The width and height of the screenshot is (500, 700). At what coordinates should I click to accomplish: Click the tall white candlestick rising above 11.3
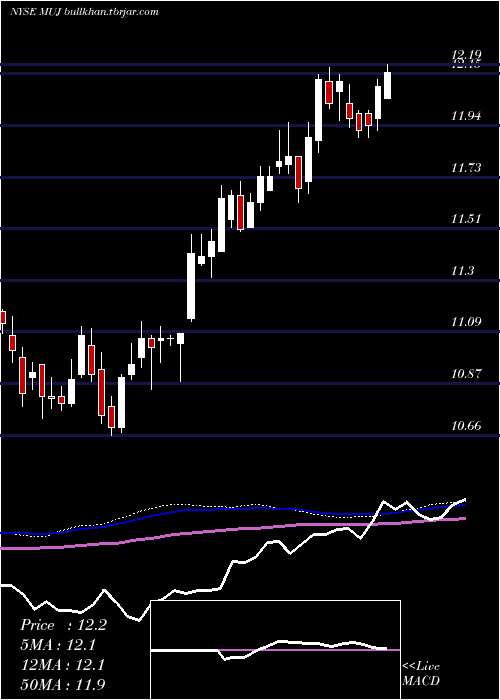pyautogui.click(x=191, y=286)
